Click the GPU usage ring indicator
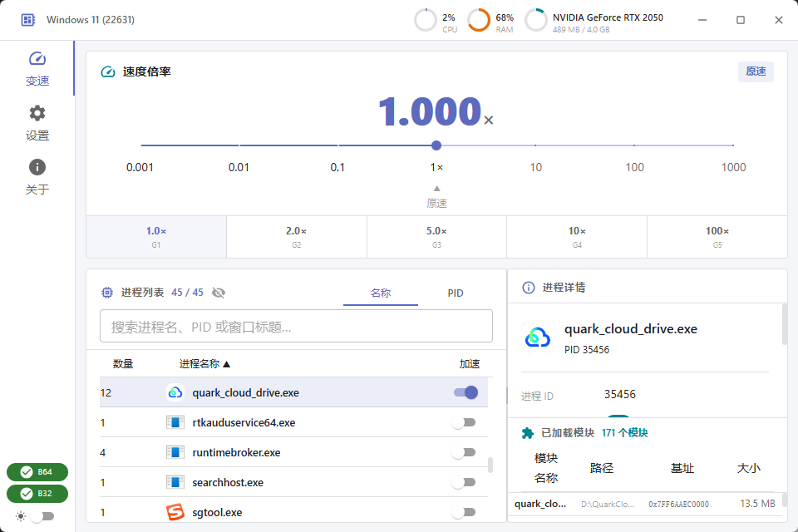Image resolution: width=798 pixels, height=532 pixels. coord(536,20)
